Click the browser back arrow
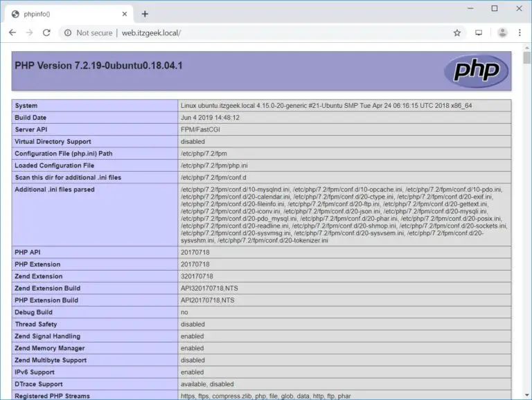This screenshot has height=400, width=532. point(12,33)
